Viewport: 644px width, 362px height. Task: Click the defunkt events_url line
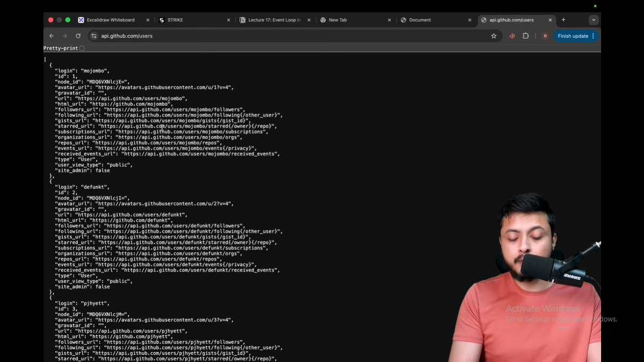(x=156, y=264)
